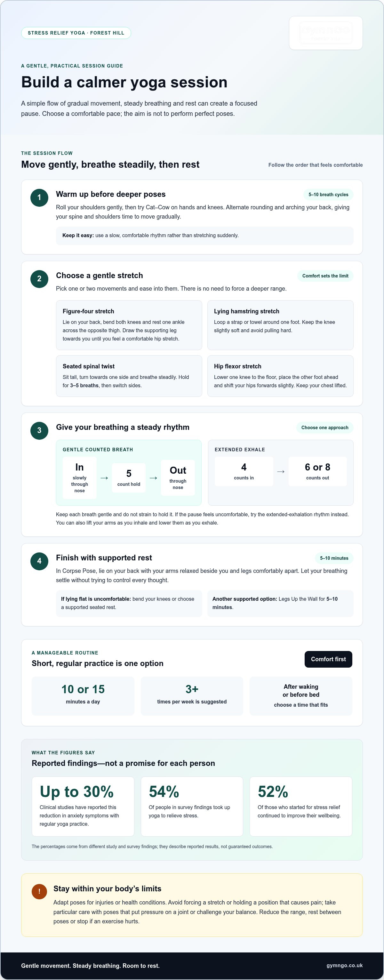
Task: Click the arrow between 4 and 6 or 8 counts
Action: tap(281, 471)
